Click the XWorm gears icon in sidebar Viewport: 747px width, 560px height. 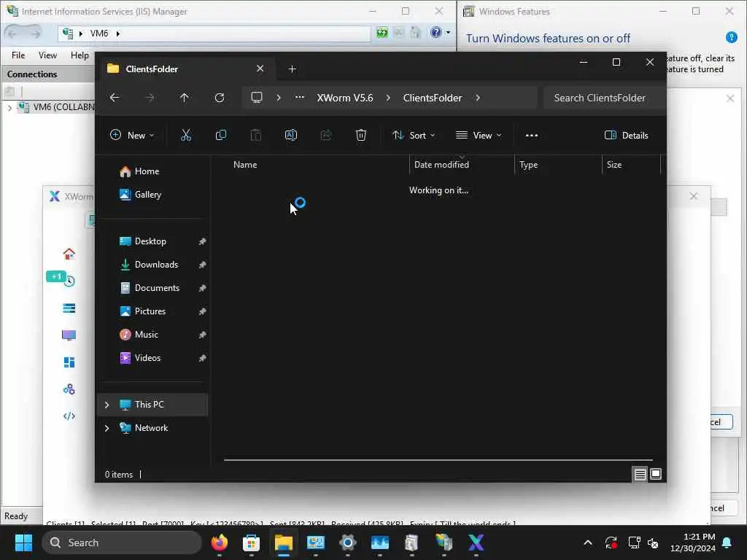(x=69, y=389)
